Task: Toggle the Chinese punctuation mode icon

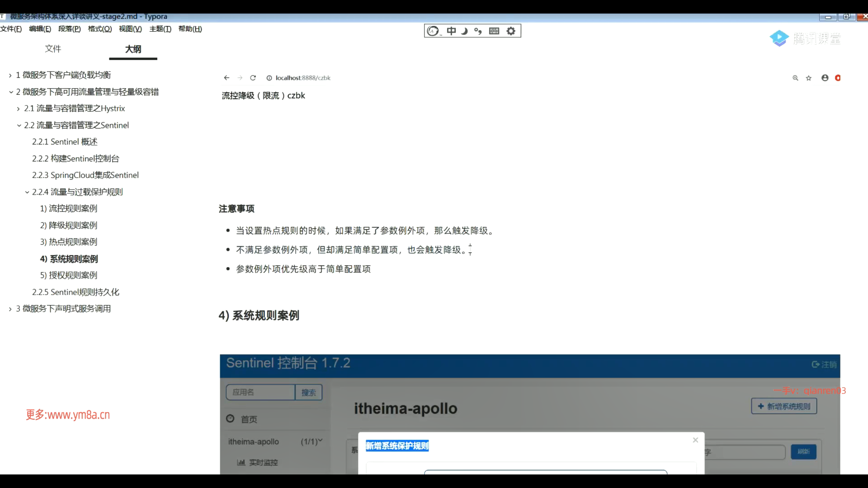Action: click(478, 31)
